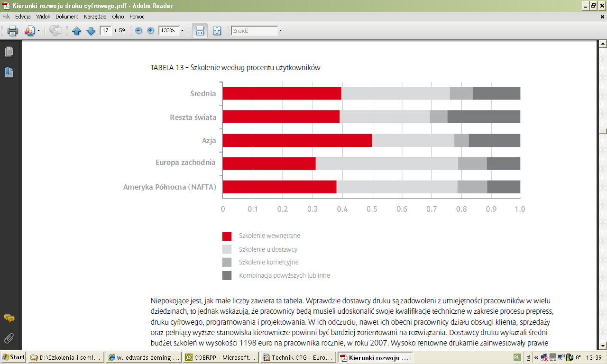Click the taskbar clock showing 13:39
Image resolution: width=607 pixels, height=364 pixels.
click(593, 358)
